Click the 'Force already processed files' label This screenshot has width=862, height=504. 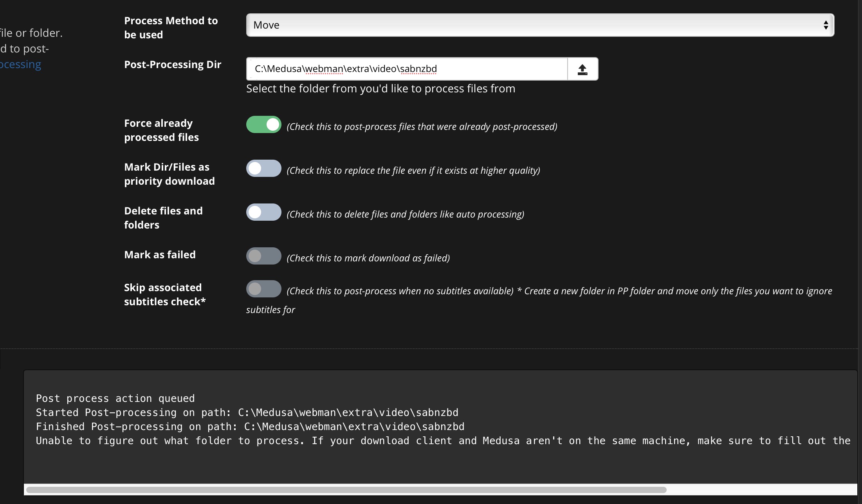(x=161, y=130)
